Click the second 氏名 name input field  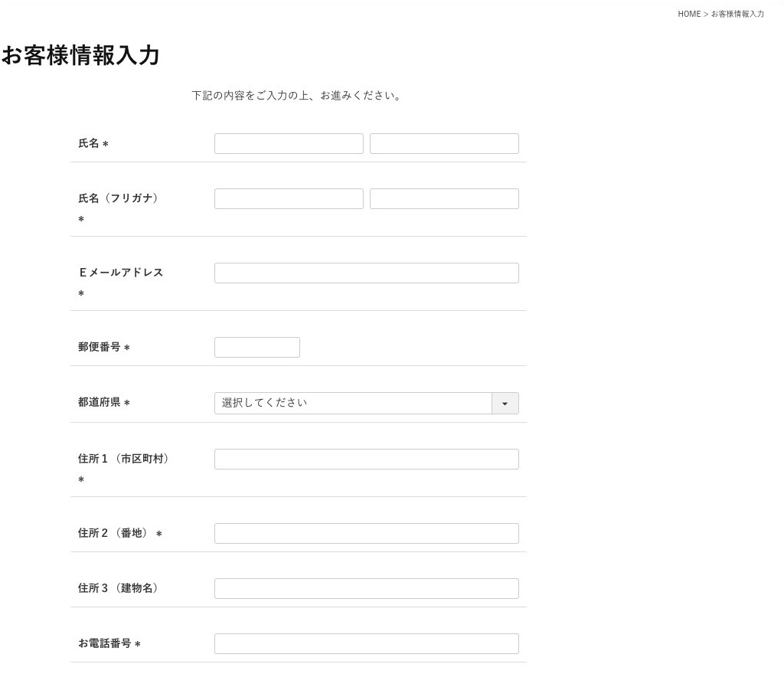pos(444,144)
